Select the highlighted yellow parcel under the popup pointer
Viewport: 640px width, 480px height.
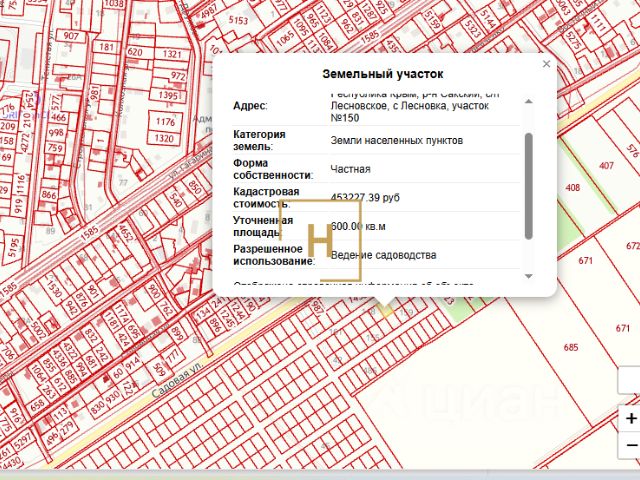pos(387,312)
